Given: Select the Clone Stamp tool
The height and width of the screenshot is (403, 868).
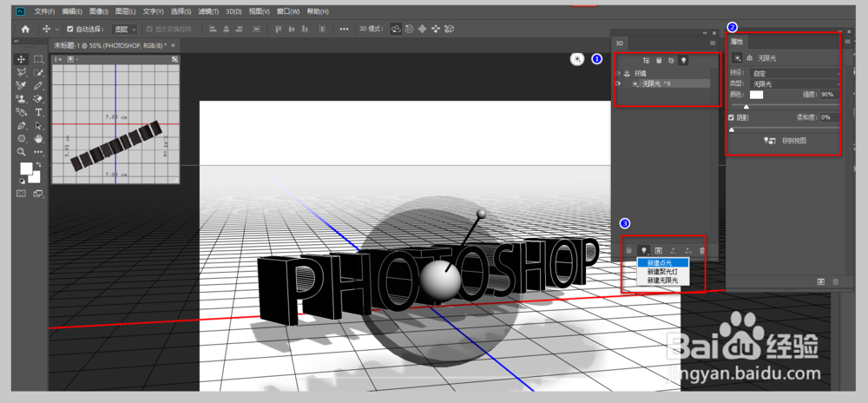Looking at the screenshot, I should [22, 99].
